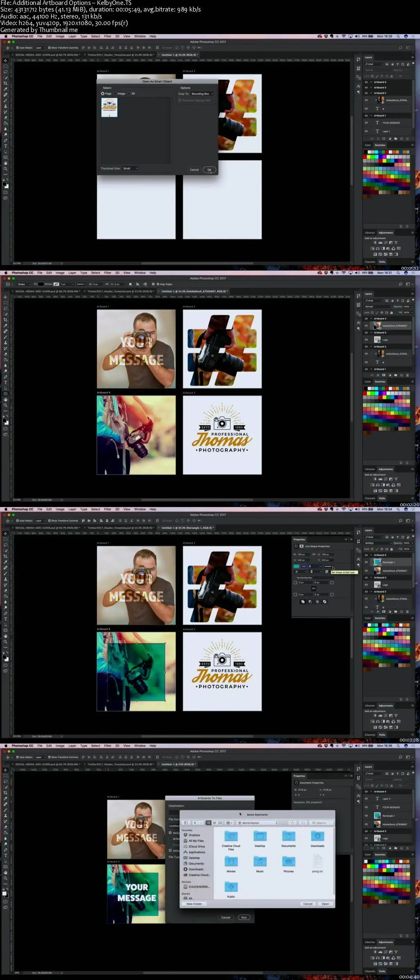Select the Untitled-1 (Rectangle 1, RGB/8) document tab
Screen dimensions: 420x980
pos(187,528)
